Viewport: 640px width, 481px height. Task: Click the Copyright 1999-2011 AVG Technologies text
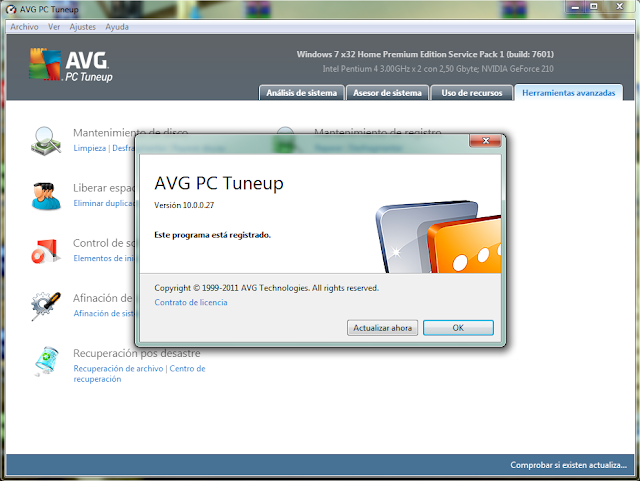(266, 288)
